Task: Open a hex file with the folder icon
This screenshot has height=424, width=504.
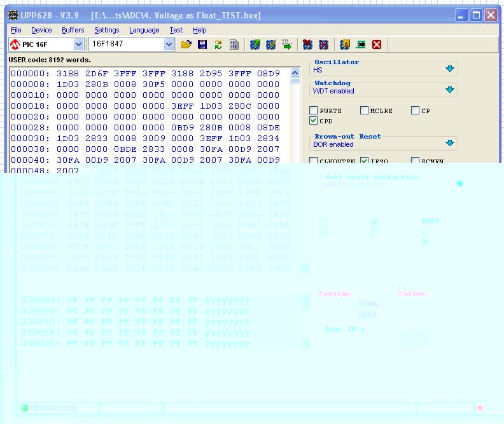Action: (x=186, y=44)
